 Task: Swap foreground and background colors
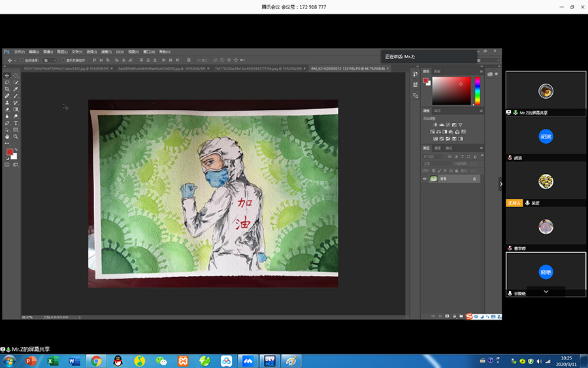click(16, 149)
